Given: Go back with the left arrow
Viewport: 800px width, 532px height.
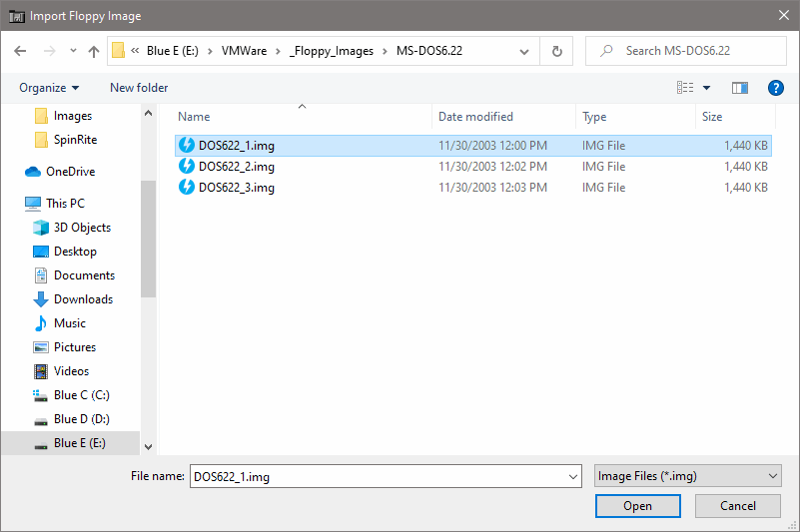Looking at the screenshot, I should [x=20, y=51].
